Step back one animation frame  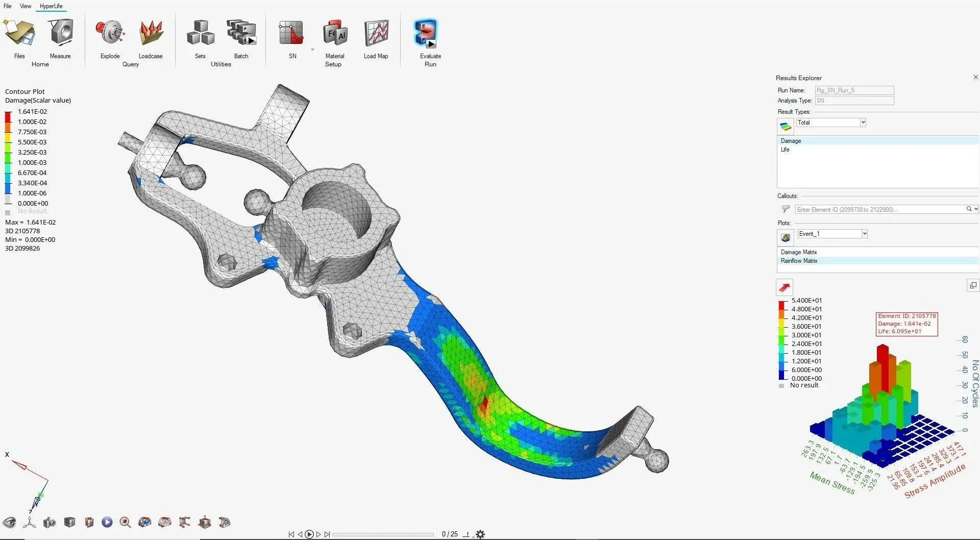(x=300, y=534)
